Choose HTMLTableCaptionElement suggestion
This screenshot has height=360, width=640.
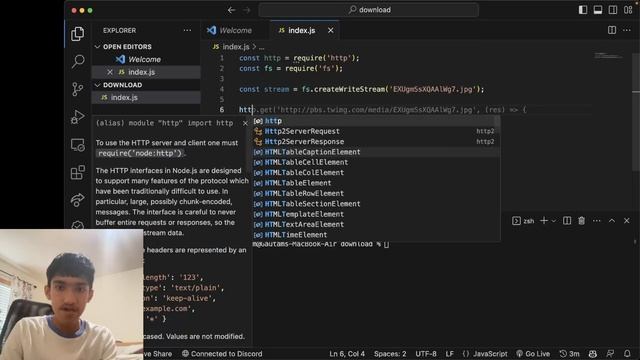point(376,152)
